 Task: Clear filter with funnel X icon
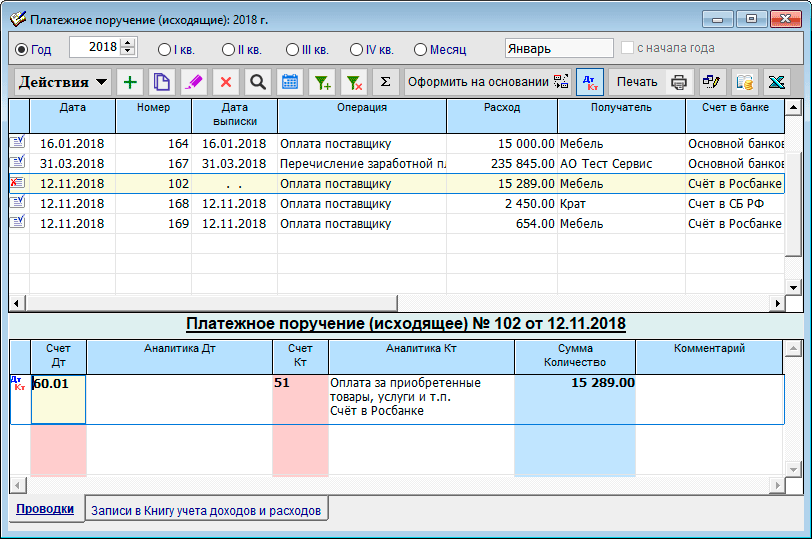[354, 82]
